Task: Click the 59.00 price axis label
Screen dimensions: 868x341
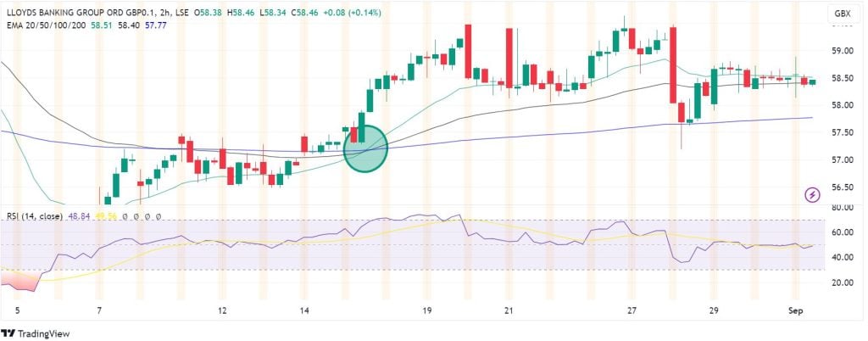Action: [840, 52]
